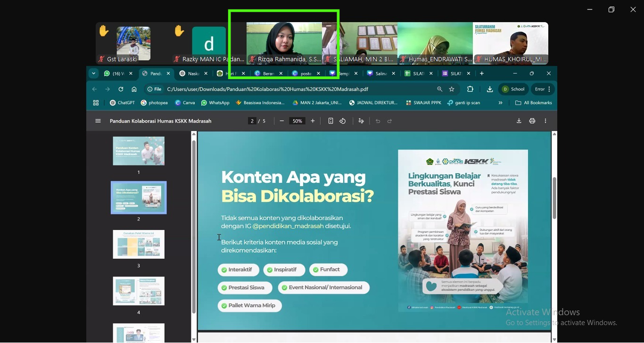Open a new browser tab
644x343 pixels.
482,73
